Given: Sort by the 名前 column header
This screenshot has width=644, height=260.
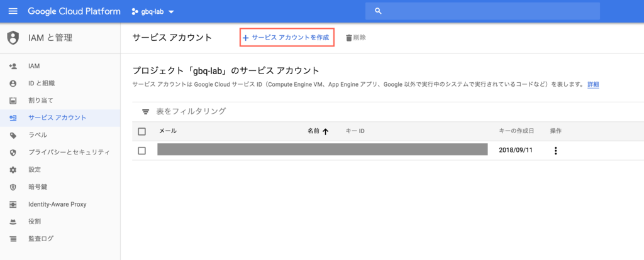Looking at the screenshot, I should click(x=313, y=131).
